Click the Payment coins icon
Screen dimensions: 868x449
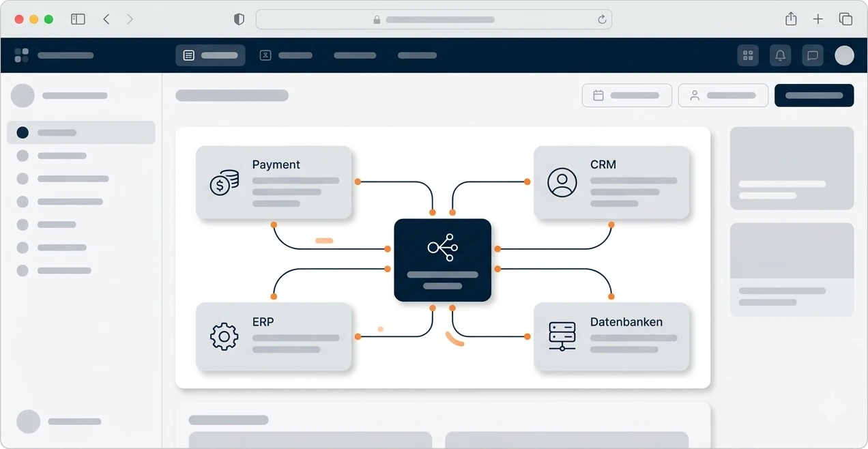[x=225, y=183]
